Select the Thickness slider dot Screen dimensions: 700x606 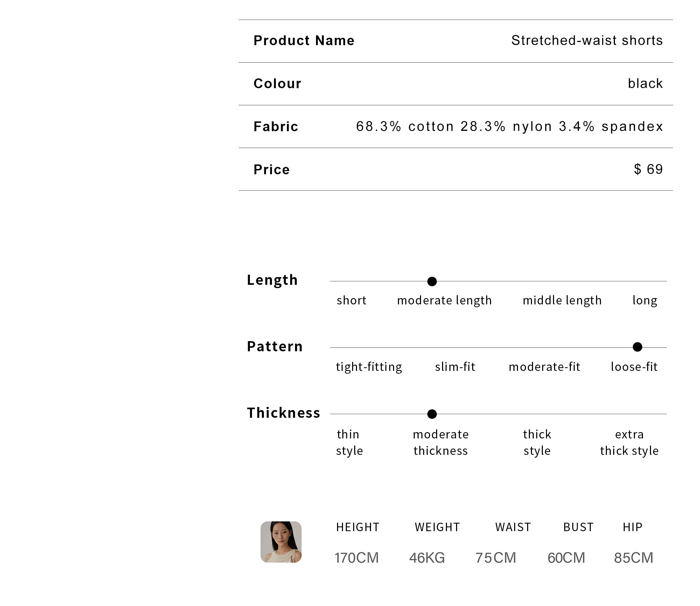point(432,414)
